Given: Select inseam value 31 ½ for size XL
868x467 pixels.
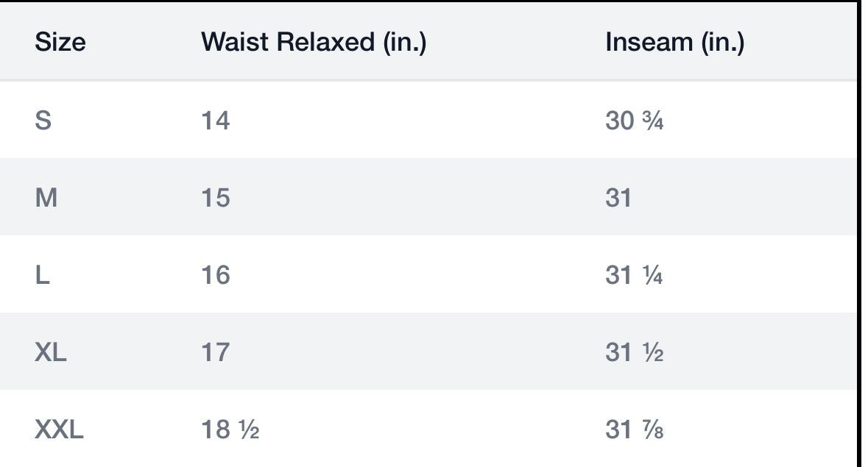Looking at the screenshot, I should [634, 352].
